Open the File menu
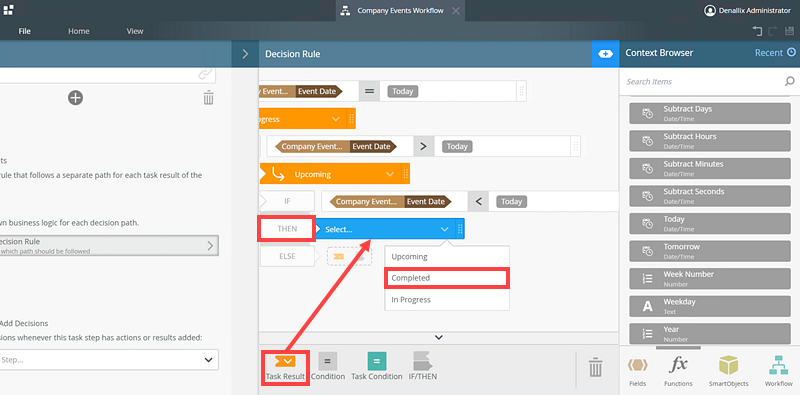This screenshot has width=800, height=395. pyautogui.click(x=24, y=31)
